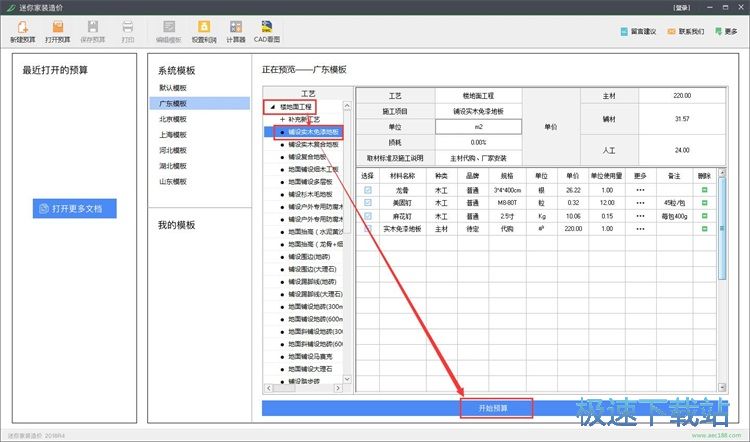The image size is (750, 442).
Task: Launch the 计算器 calculator tool
Action: [x=235, y=27]
